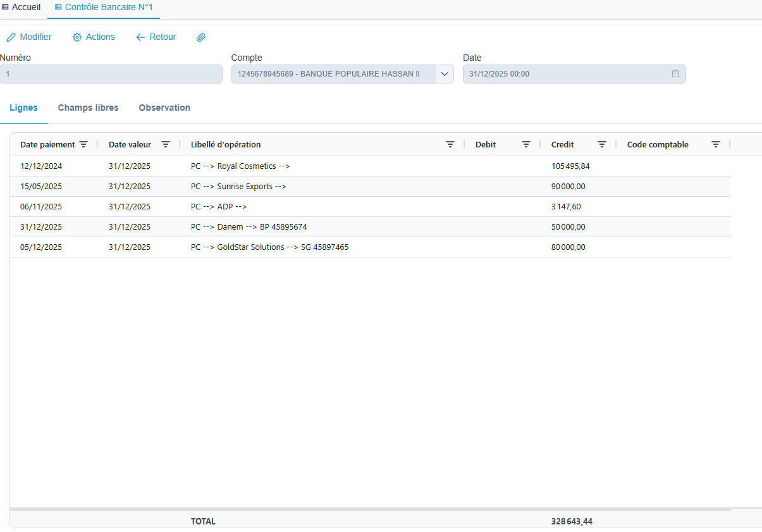Click the paperclip attachment icon
Image resolution: width=762 pixels, height=532 pixels.
point(201,37)
